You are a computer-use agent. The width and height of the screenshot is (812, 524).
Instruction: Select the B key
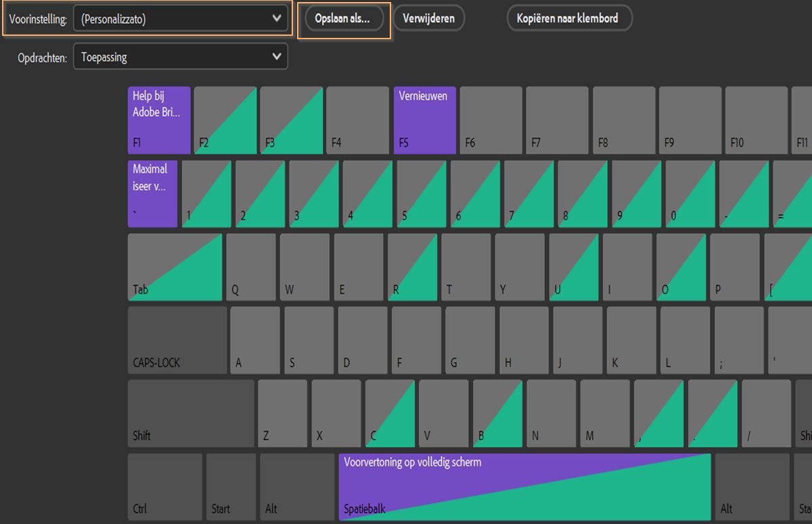[x=497, y=413]
